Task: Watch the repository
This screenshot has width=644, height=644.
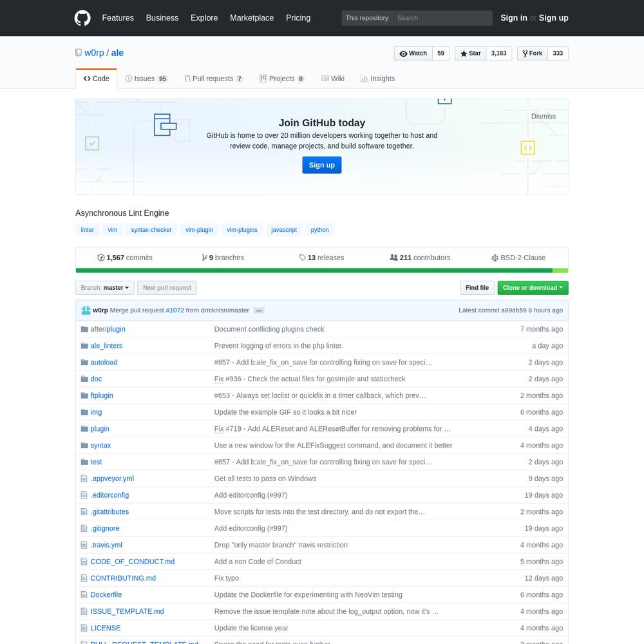Action: click(413, 53)
